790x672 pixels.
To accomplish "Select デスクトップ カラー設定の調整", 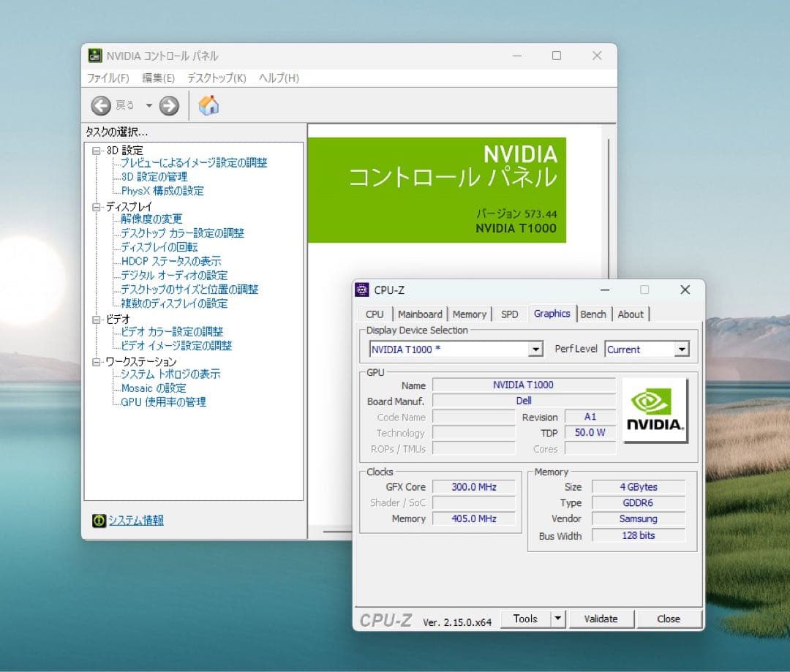I will tap(182, 233).
